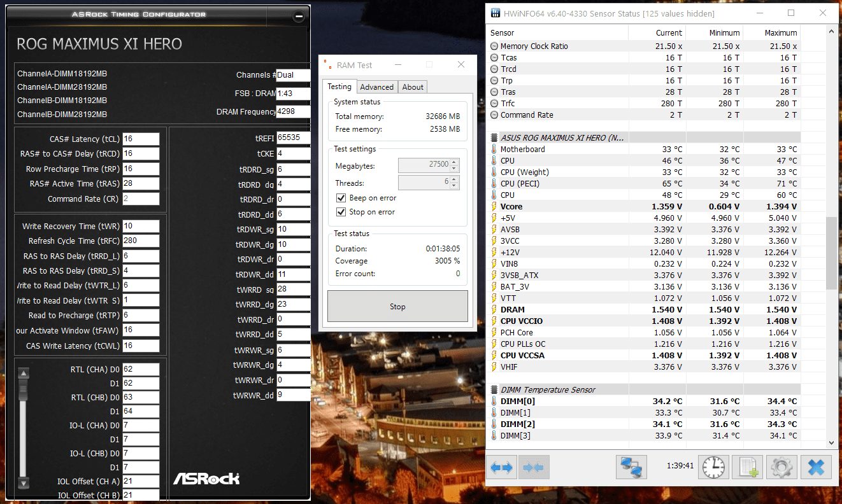Decrease Megabytes with the stepper down arrow

coord(453,169)
